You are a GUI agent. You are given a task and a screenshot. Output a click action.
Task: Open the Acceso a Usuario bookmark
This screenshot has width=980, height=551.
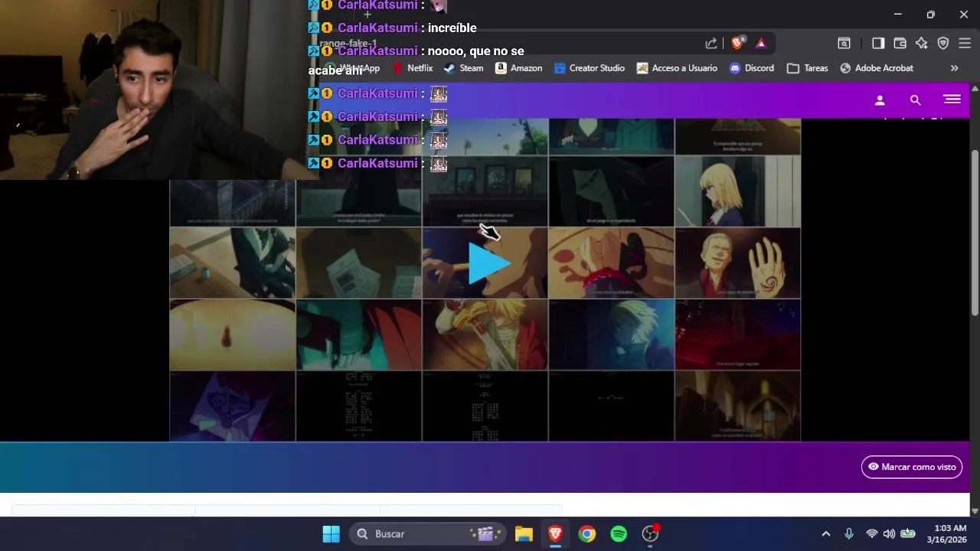[x=677, y=68]
